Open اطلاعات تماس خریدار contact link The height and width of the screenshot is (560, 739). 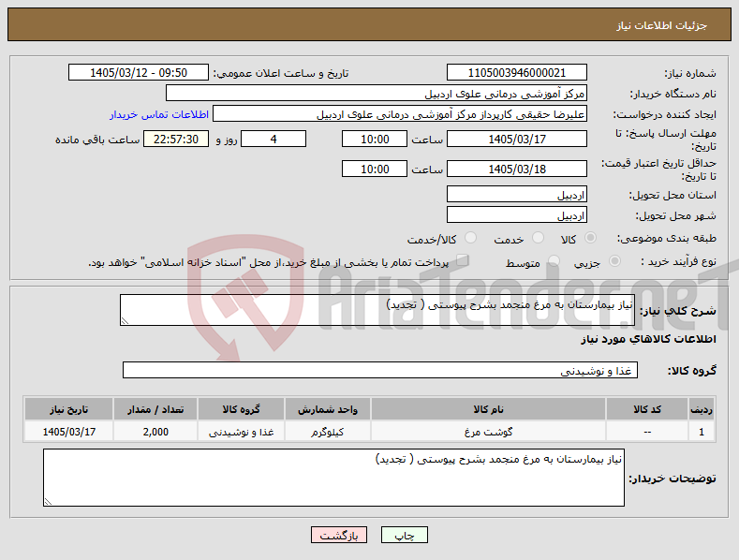(x=159, y=114)
